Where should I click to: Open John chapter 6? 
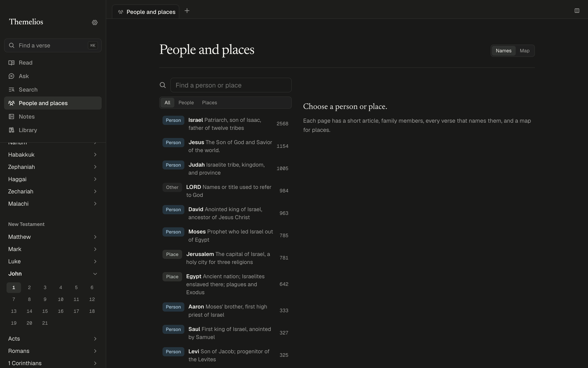[x=92, y=287]
